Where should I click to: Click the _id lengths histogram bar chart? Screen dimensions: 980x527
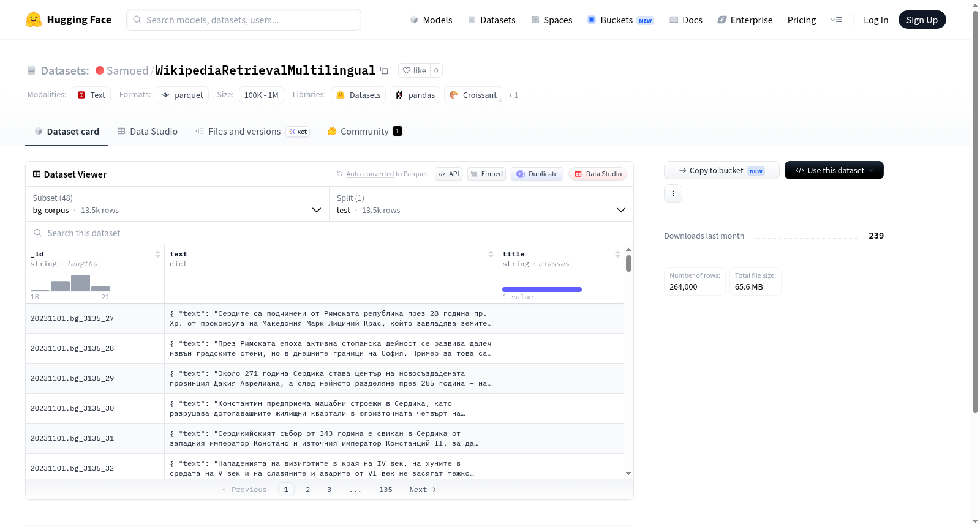pyautogui.click(x=70, y=283)
